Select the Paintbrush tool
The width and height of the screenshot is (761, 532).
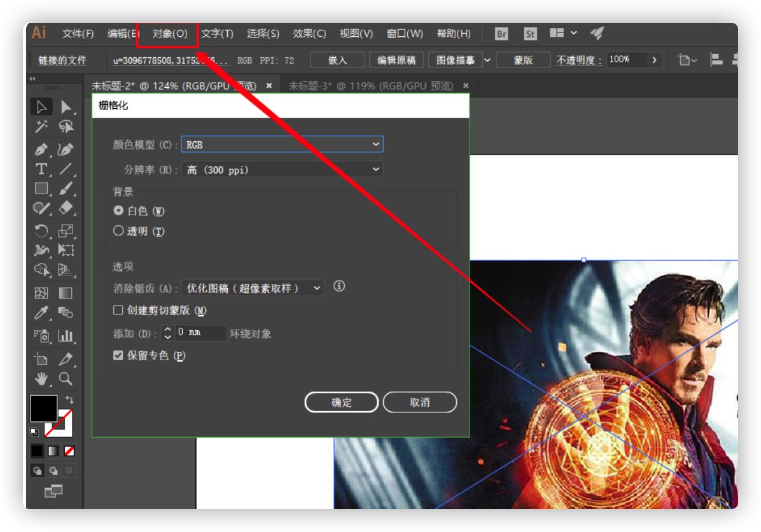click(x=66, y=188)
